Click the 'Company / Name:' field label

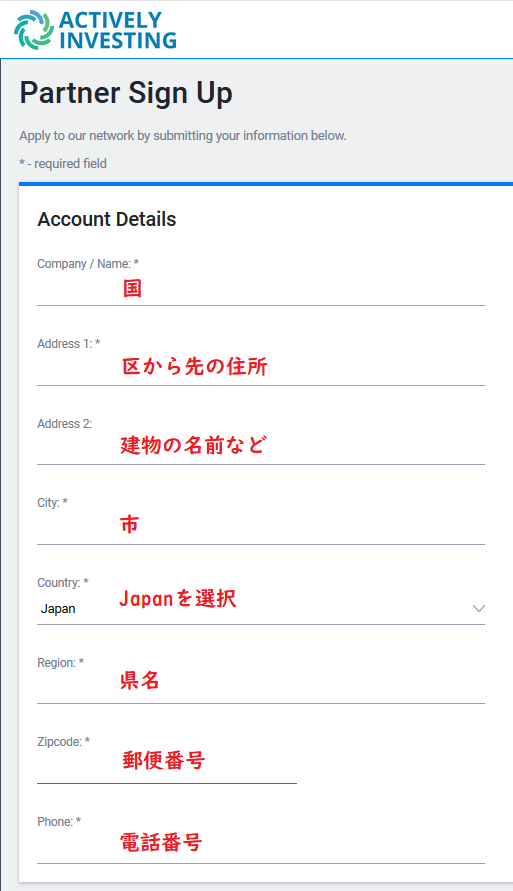88,264
